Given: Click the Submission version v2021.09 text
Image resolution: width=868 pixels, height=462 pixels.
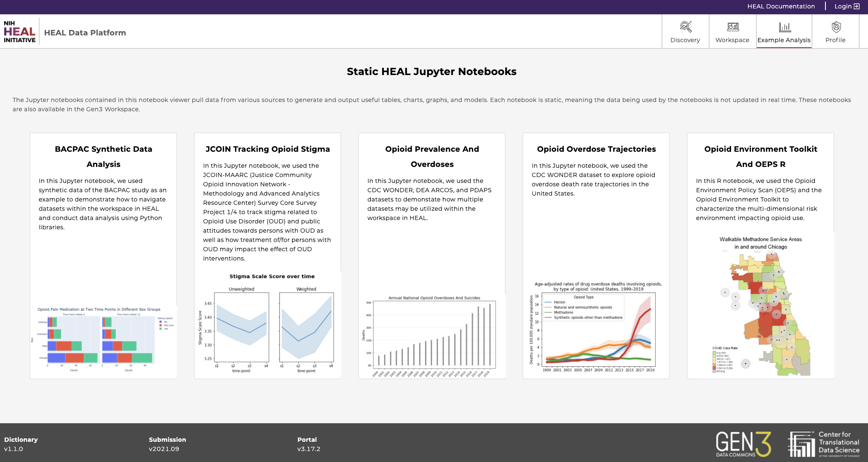Looking at the screenshot, I should click(x=164, y=449).
